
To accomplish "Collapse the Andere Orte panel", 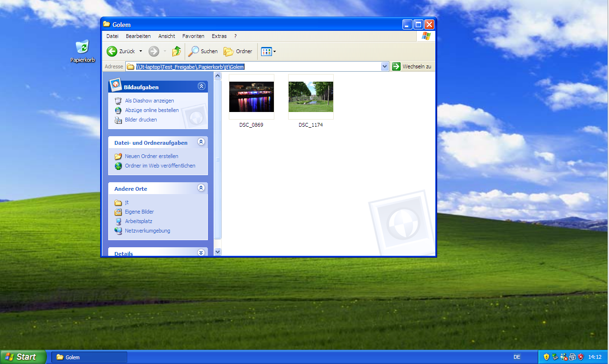I will tap(201, 188).
